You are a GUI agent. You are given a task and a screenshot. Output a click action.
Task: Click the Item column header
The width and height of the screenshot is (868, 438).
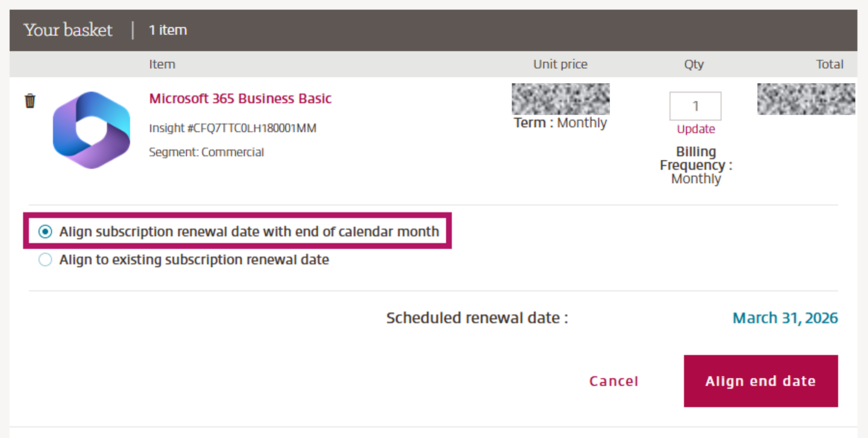(x=162, y=64)
